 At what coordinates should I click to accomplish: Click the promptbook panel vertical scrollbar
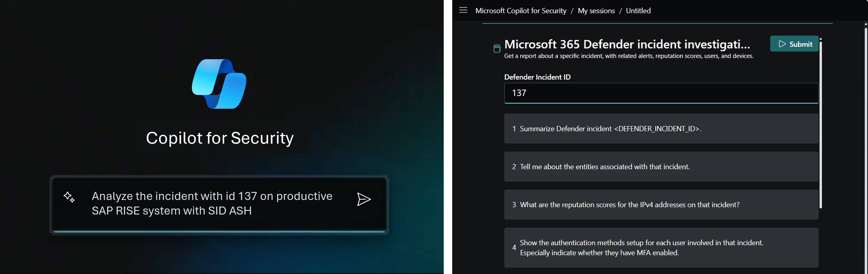click(x=820, y=125)
